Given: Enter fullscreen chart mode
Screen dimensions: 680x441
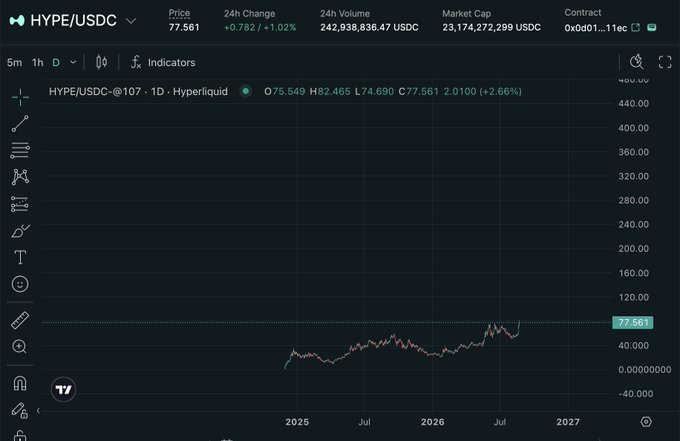Looking at the screenshot, I should pyautogui.click(x=665, y=62).
